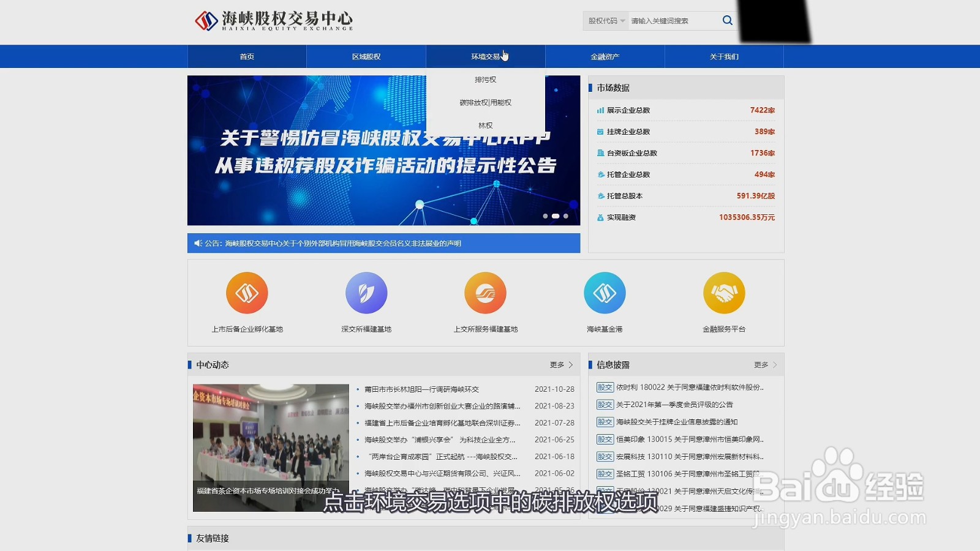Click the 友情链接 section heading
Screen dimensions: 980x551
213,539
